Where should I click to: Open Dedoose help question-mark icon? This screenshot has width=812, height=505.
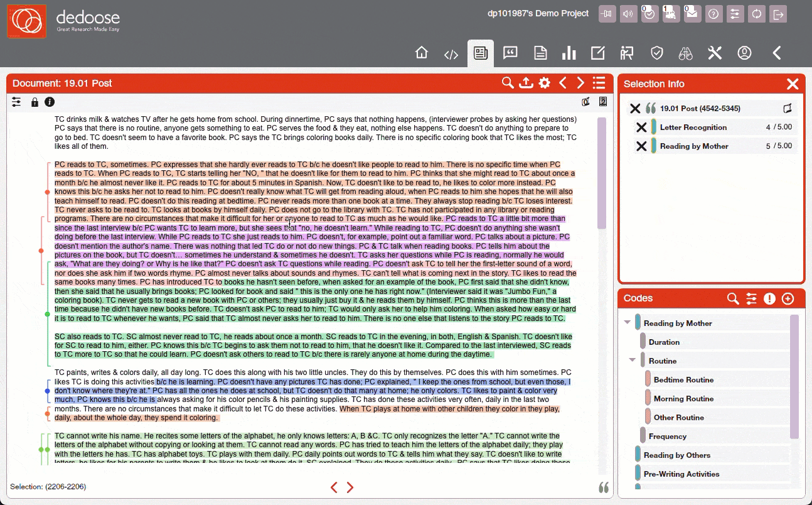click(x=713, y=13)
